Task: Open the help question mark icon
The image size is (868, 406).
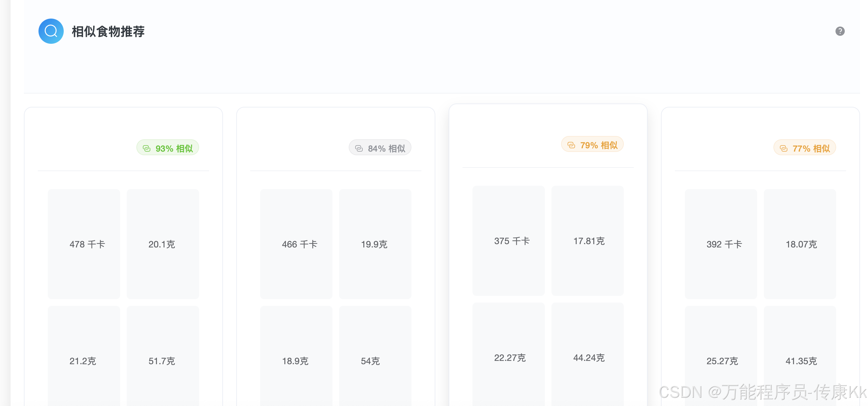Action: point(840,31)
